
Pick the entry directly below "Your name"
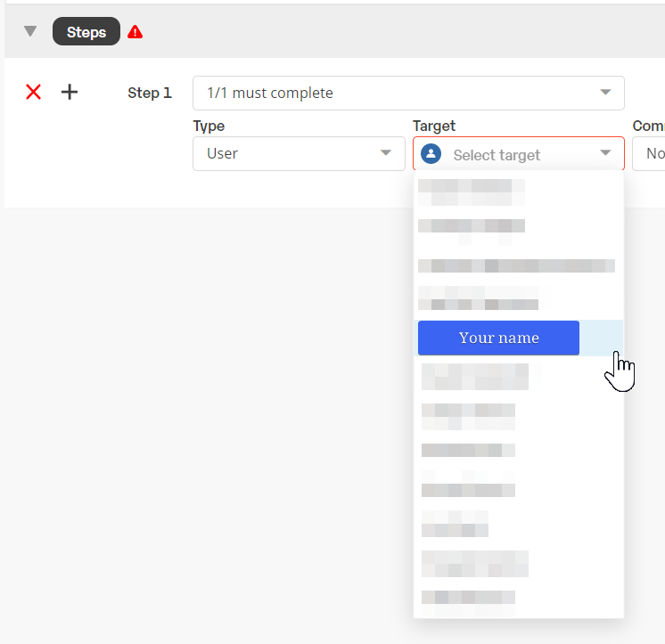click(x=474, y=376)
